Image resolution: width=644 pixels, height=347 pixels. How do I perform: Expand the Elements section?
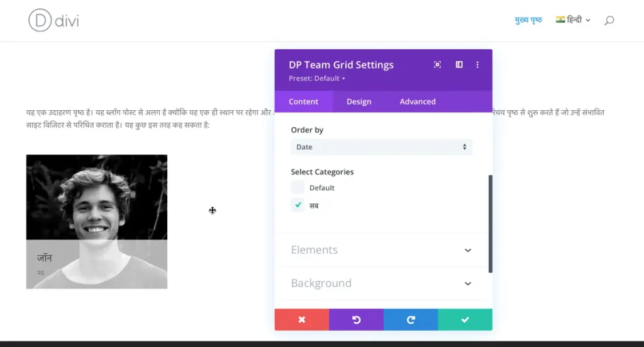382,250
